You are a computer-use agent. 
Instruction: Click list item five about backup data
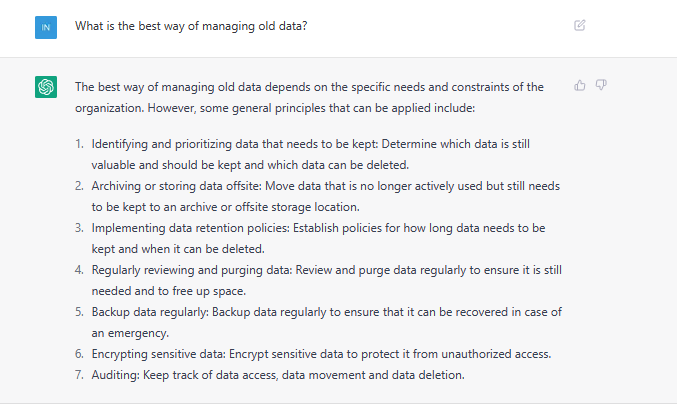coord(326,322)
